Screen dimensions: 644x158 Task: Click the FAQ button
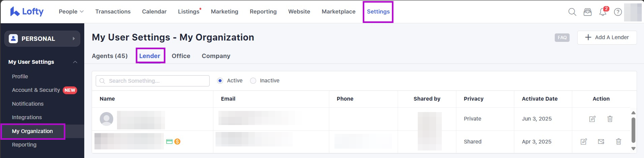(x=562, y=37)
